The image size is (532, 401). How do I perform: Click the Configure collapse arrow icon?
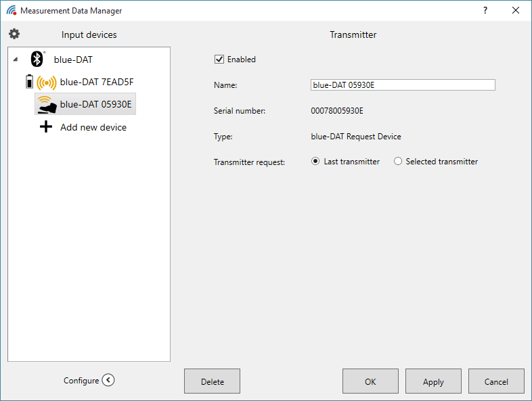(x=108, y=380)
